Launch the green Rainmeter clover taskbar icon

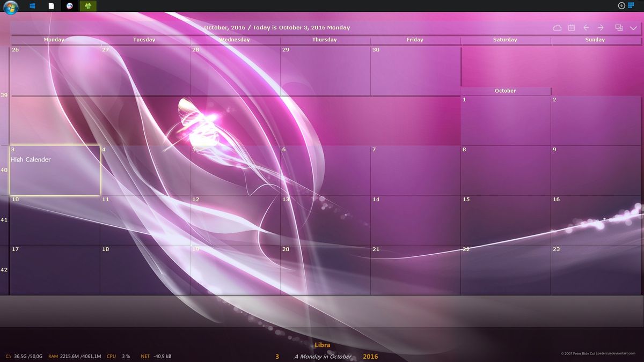[87, 6]
